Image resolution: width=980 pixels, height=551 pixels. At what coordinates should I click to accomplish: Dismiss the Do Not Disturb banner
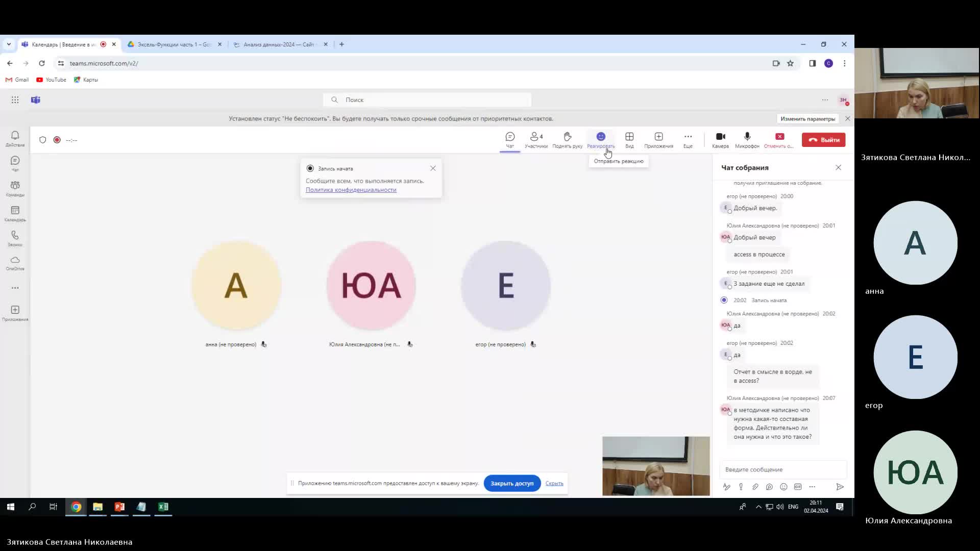click(x=847, y=119)
